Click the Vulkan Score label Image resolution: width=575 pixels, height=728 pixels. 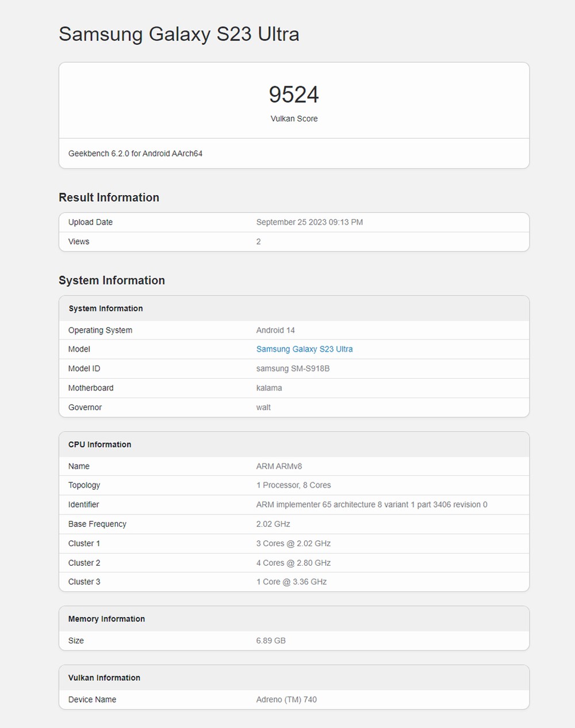pos(294,119)
